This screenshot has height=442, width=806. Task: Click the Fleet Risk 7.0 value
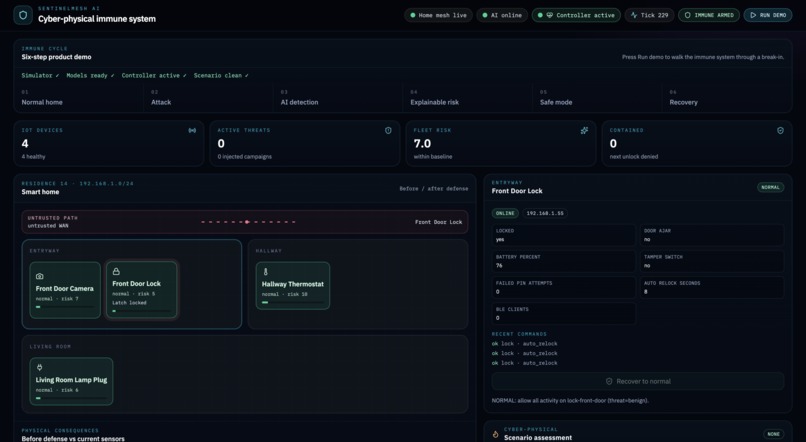(422, 143)
